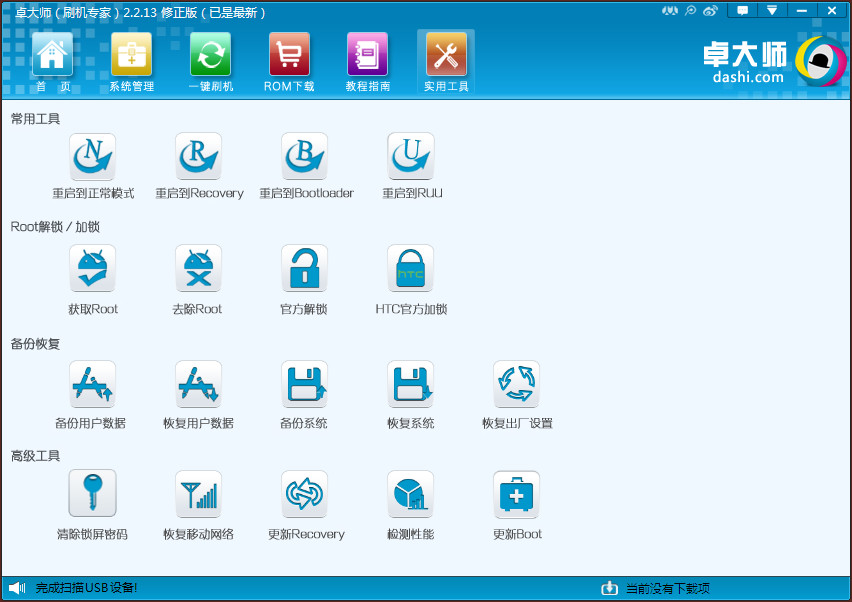Viewport: 852px width, 602px height.
Task: Click the speaker icon in status bar
Action: (17, 588)
